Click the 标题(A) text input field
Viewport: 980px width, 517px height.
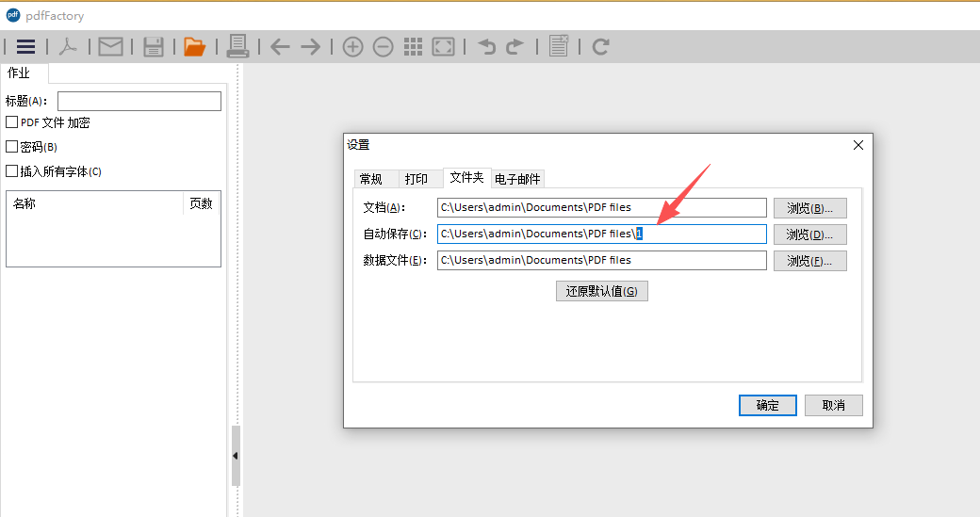pyautogui.click(x=139, y=101)
